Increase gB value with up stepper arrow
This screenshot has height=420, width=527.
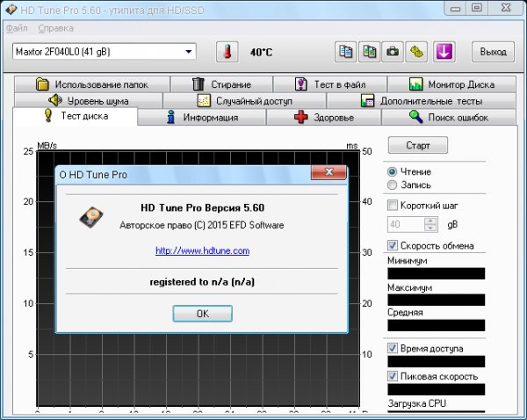(x=430, y=221)
